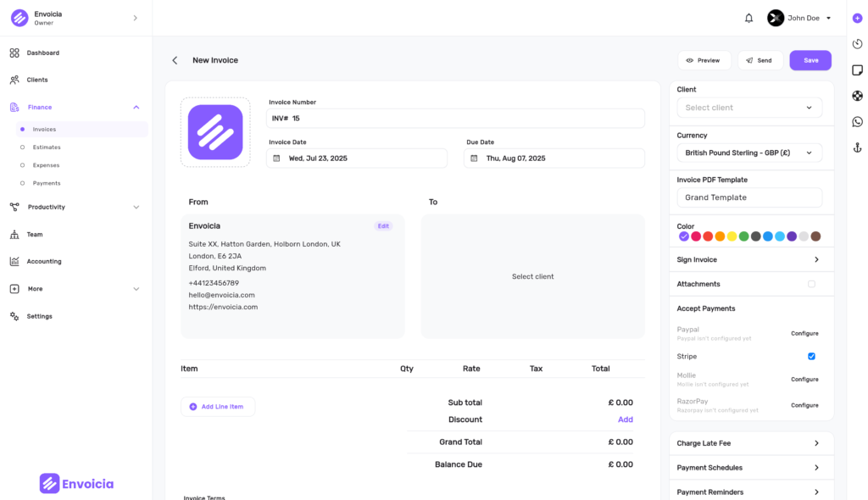This screenshot has height=500, width=868.
Task: Click the Preview button
Action: [704, 60]
